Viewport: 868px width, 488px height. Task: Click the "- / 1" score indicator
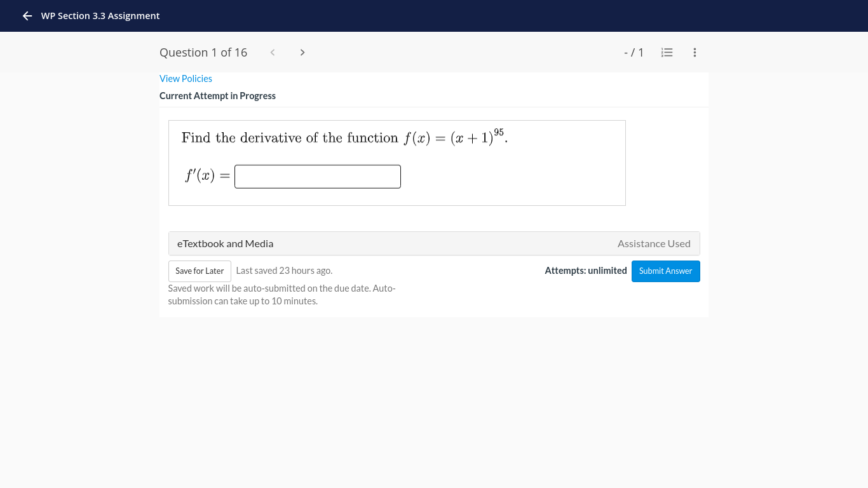pyautogui.click(x=634, y=52)
